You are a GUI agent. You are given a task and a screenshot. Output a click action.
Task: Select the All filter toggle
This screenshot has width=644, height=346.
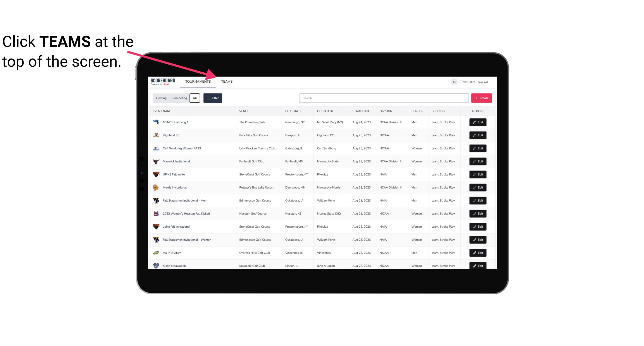(195, 98)
